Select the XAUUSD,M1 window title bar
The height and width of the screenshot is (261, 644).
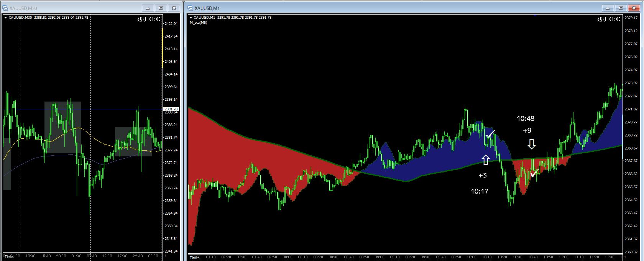click(414, 8)
